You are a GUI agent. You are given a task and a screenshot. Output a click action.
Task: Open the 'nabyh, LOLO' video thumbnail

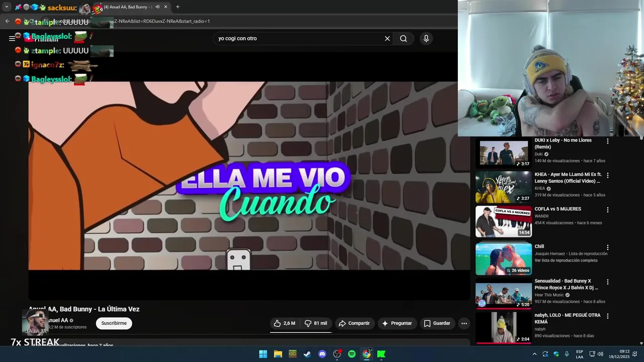pos(504,328)
